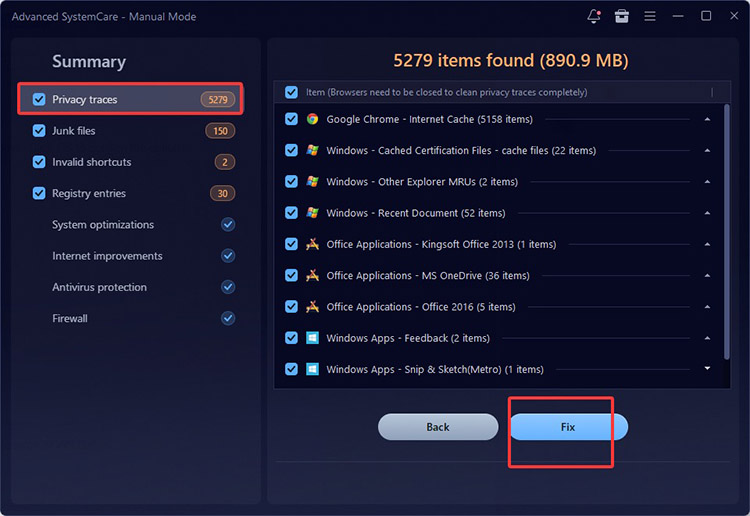Image resolution: width=750 pixels, height=516 pixels.
Task: Click the items list vertical scrollbar
Action: click(x=727, y=232)
